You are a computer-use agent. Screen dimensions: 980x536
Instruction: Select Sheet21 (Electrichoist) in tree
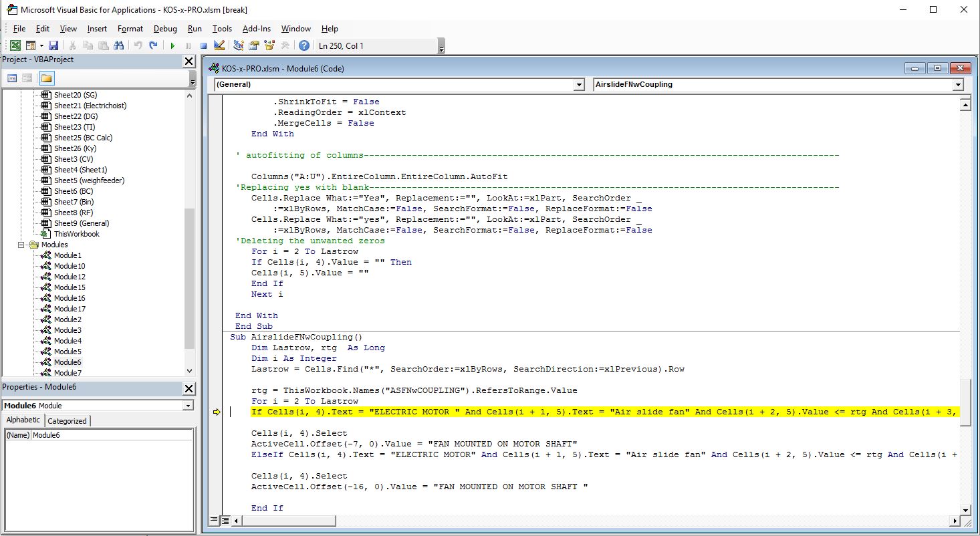click(90, 106)
